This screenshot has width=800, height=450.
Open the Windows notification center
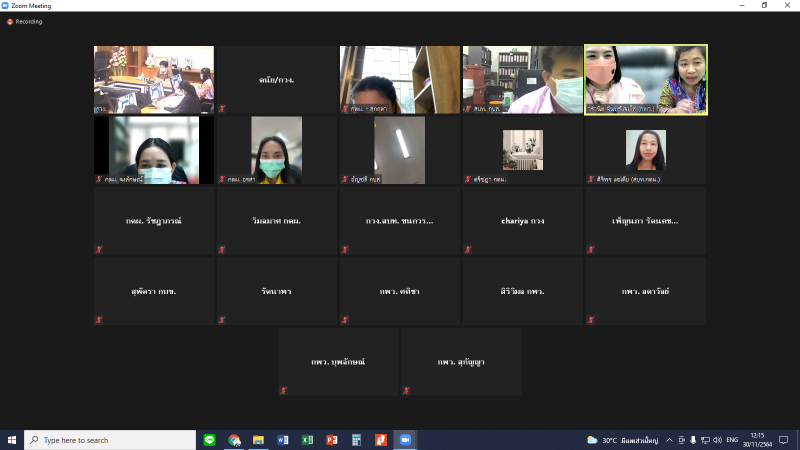click(x=784, y=440)
